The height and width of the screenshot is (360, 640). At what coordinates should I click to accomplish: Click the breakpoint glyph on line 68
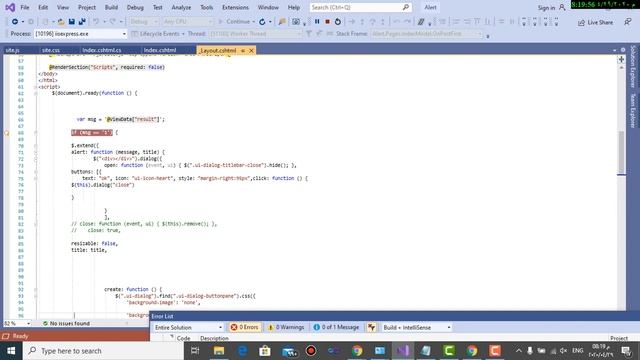pos(7,133)
